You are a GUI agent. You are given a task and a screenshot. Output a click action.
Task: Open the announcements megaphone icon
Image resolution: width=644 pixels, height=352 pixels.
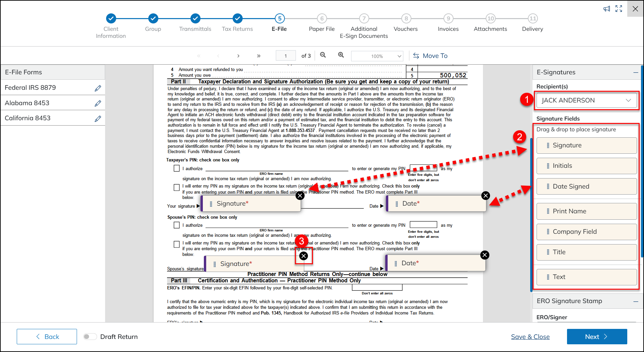coord(607,9)
